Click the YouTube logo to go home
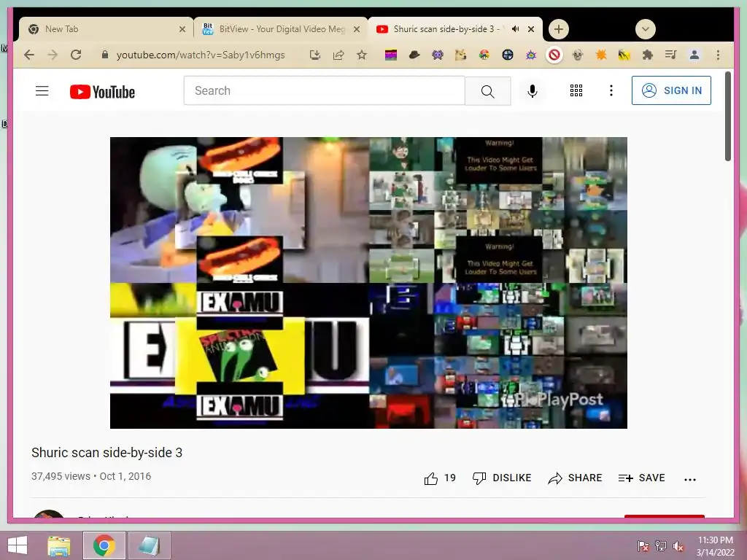The image size is (747, 560). click(x=102, y=91)
